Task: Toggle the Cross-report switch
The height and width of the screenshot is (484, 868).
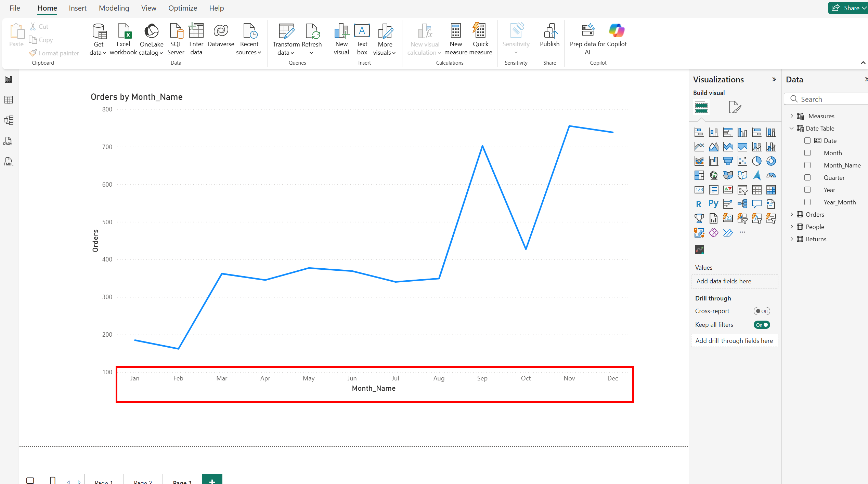Action: click(x=762, y=311)
